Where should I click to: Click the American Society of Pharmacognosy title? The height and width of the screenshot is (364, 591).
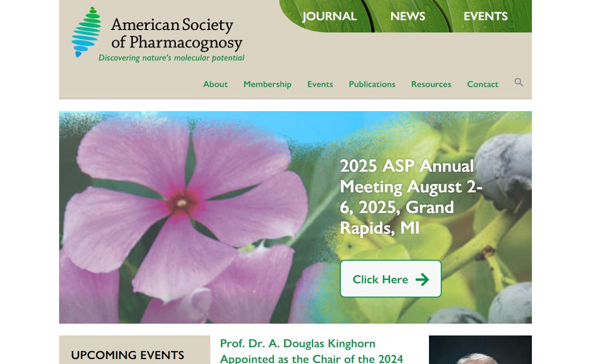click(176, 33)
